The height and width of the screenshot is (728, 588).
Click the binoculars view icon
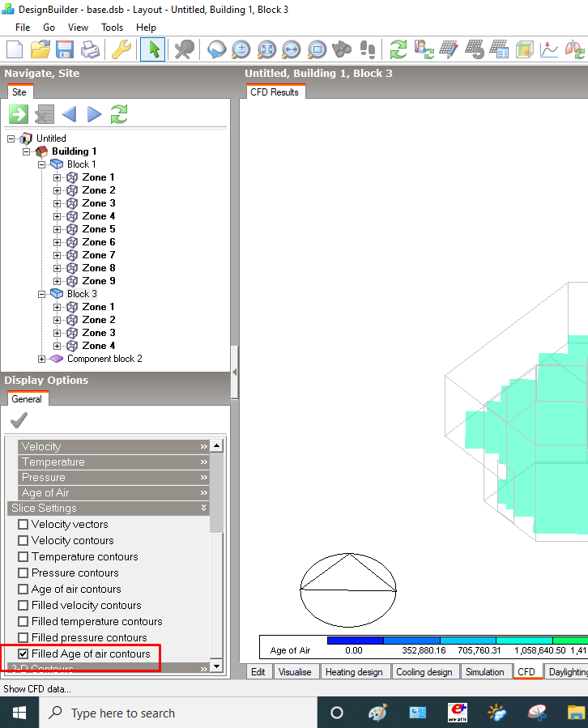(343, 49)
